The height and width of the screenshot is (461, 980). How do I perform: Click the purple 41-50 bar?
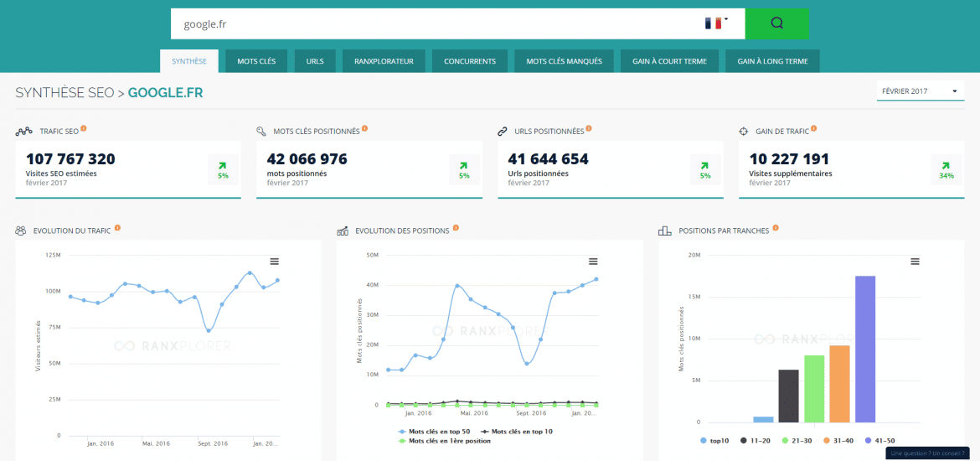click(865, 349)
